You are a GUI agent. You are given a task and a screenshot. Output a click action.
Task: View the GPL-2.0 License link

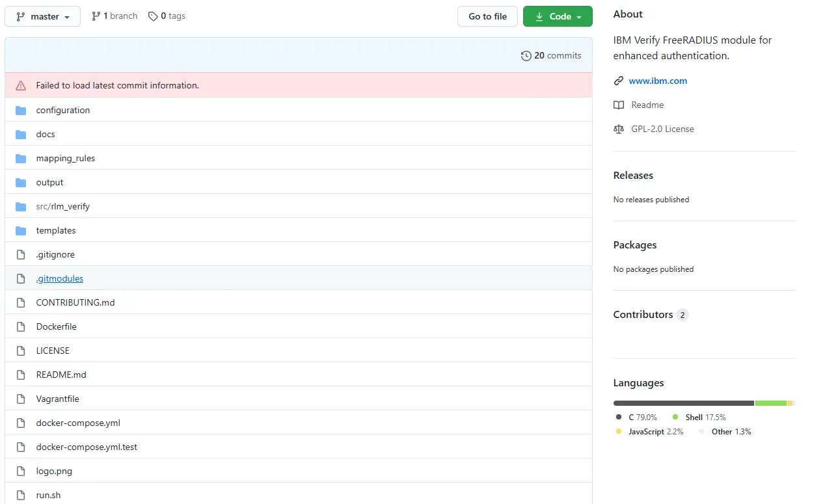pyautogui.click(x=662, y=129)
